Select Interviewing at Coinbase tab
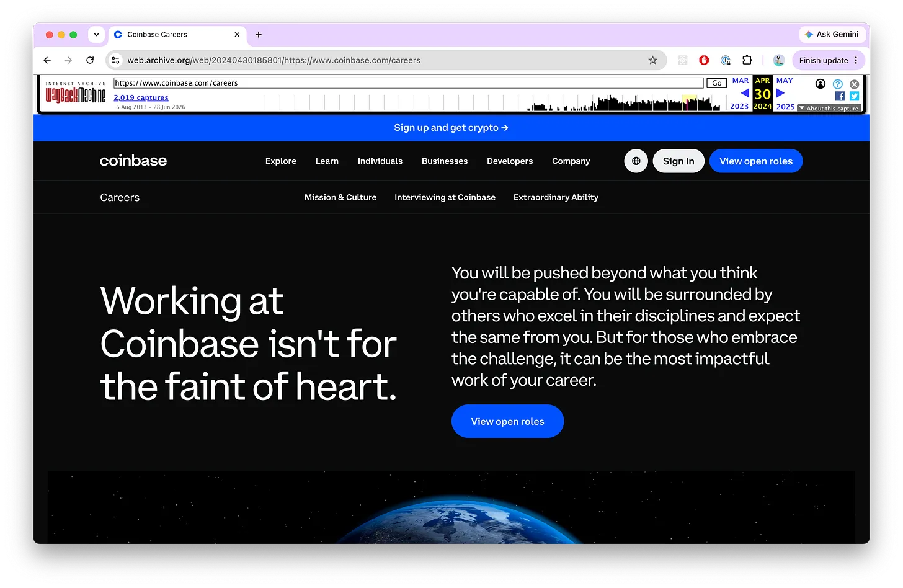The image size is (903, 588). point(445,197)
